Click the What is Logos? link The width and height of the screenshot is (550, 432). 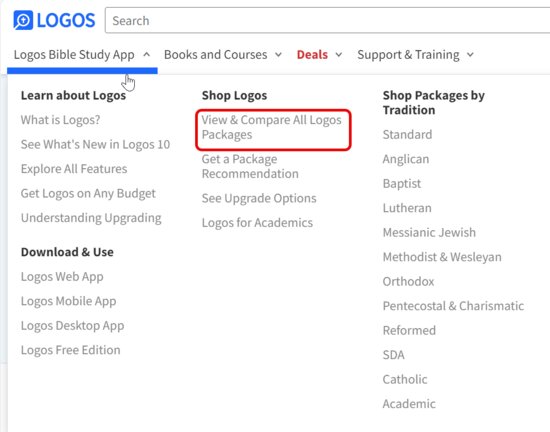pos(60,120)
